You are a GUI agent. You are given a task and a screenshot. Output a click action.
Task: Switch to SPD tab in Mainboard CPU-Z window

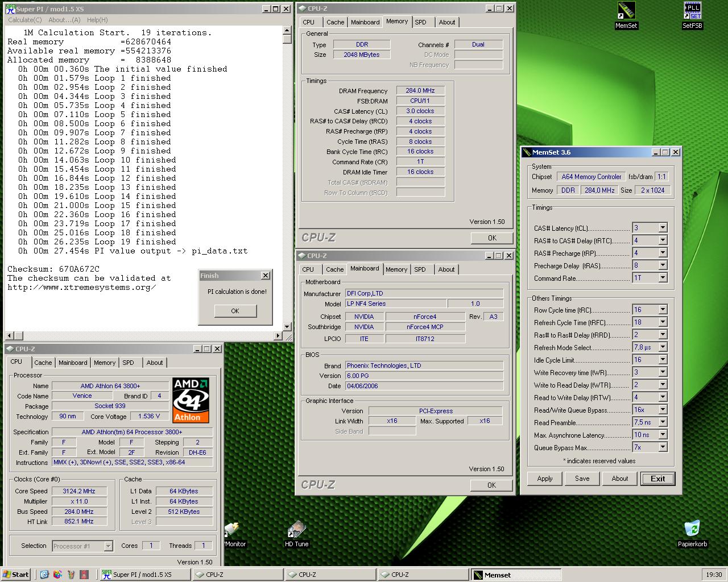tap(420, 269)
